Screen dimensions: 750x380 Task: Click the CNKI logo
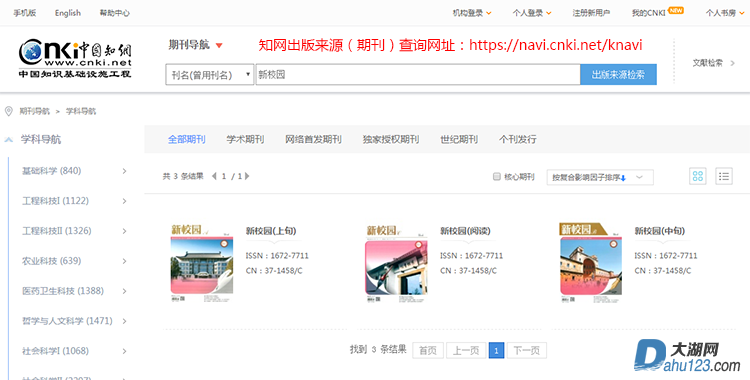(x=75, y=59)
